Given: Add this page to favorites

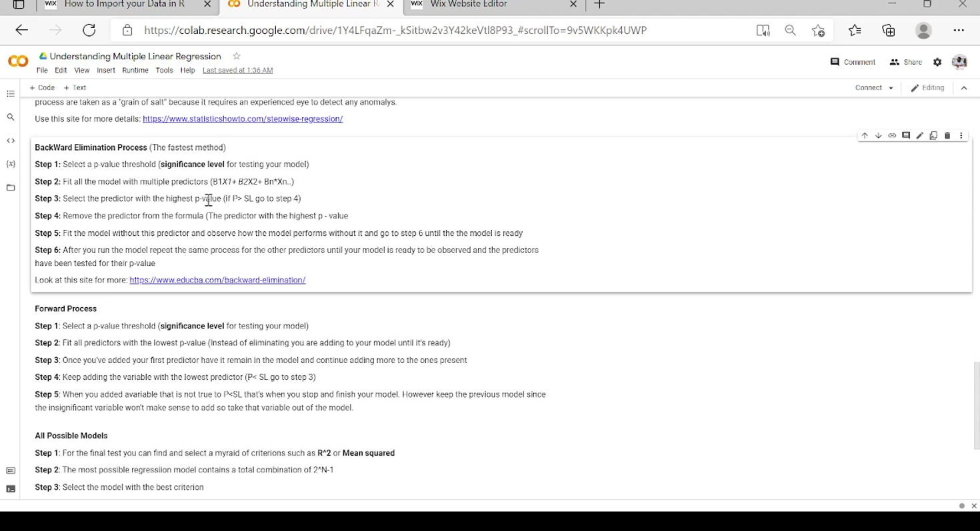Looking at the screenshot, I should (818, 30).
